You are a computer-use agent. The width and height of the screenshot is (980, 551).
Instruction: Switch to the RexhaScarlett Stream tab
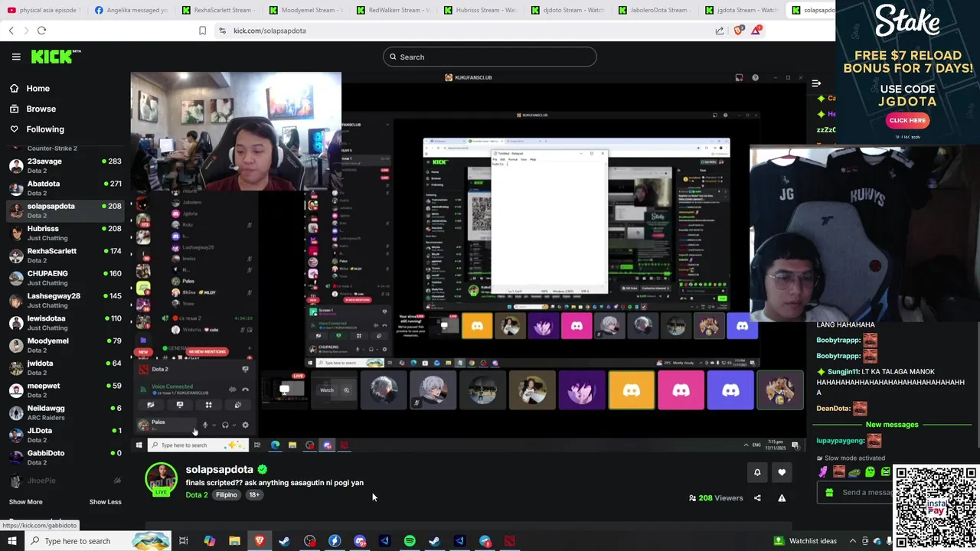point(220,10)
